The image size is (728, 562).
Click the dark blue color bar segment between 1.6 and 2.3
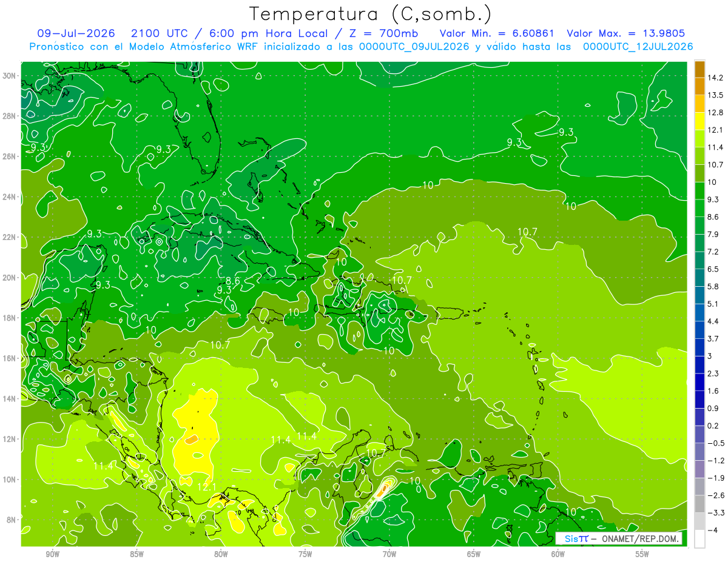[x=699, y=383]
